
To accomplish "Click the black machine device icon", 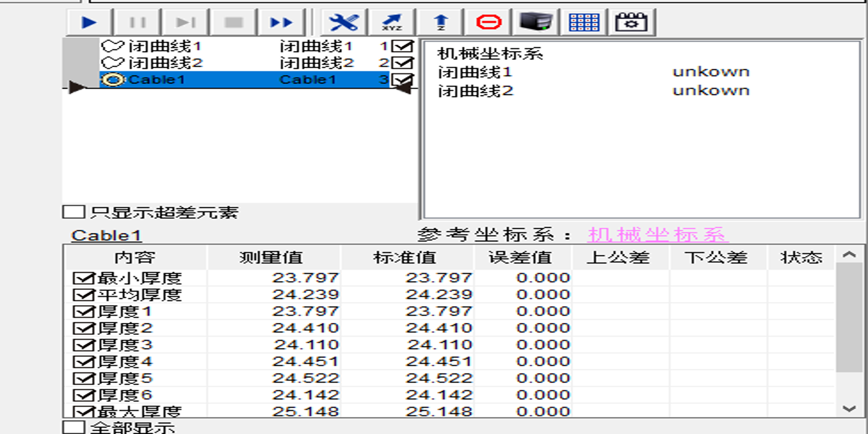I will click(536, 23).
